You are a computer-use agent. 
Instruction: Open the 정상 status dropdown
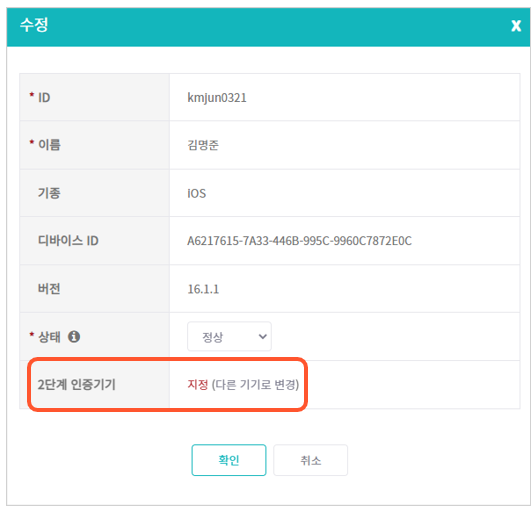[229, 336]
